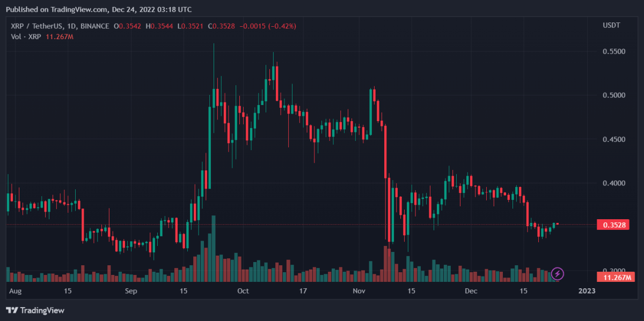Click the BINANCE exchange label
644x321 pixels.
click(x=95, y=26)
